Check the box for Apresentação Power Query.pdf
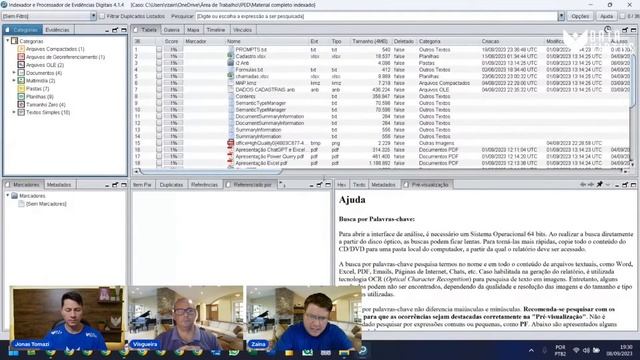 [159, 156]
